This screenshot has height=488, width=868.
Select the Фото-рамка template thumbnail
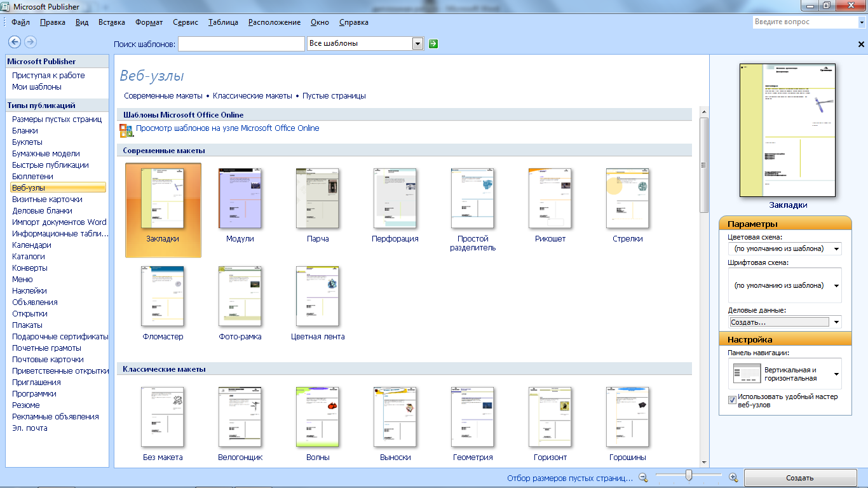click(x=240, y=296)
